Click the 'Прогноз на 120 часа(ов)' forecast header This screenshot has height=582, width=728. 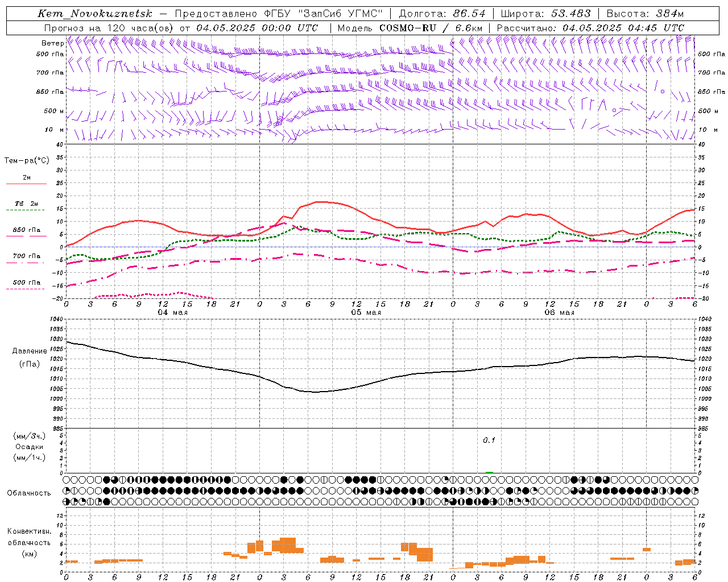coord(109,28)
